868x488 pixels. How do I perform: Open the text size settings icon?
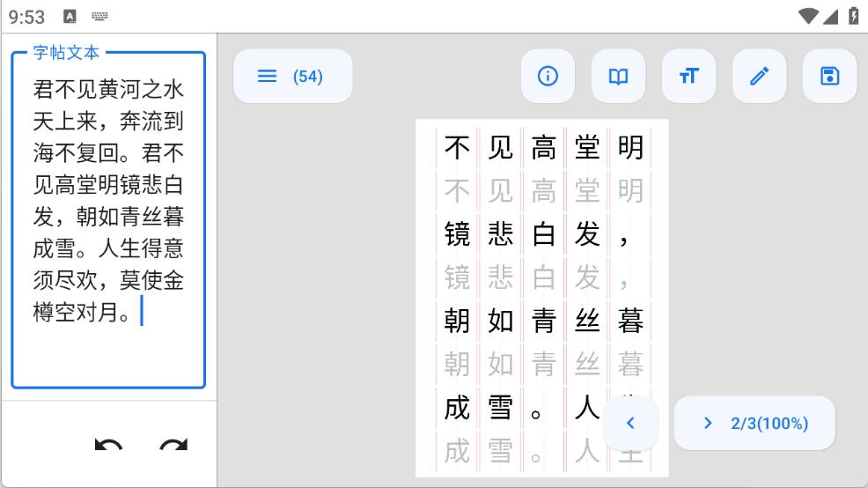688,77
